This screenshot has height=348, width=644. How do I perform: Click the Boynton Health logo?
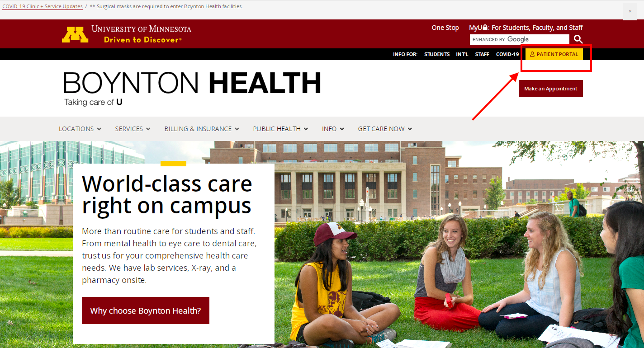click(192, 89)
